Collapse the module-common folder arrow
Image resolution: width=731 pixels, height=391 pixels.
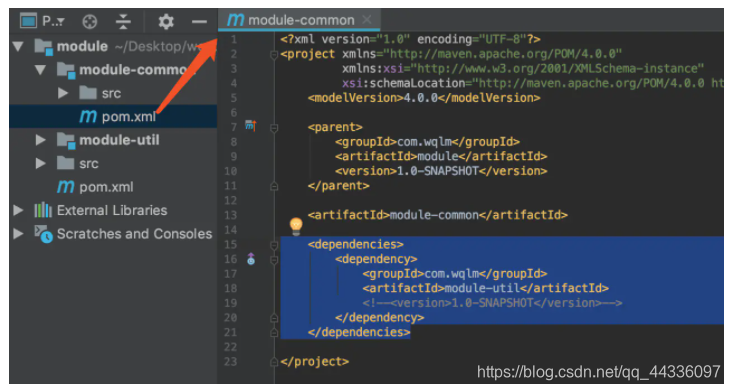[x=41, y=69]
